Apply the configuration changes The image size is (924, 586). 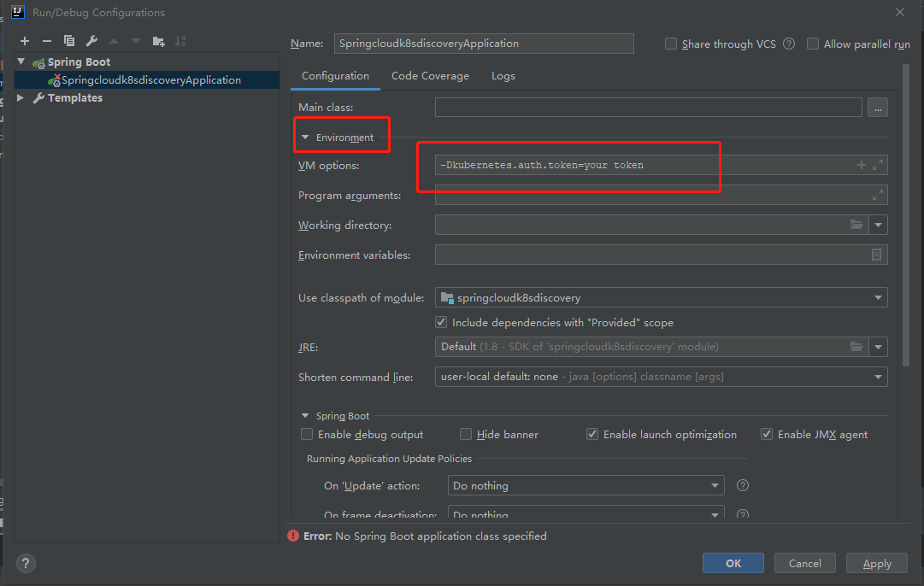tap(877, 564)
